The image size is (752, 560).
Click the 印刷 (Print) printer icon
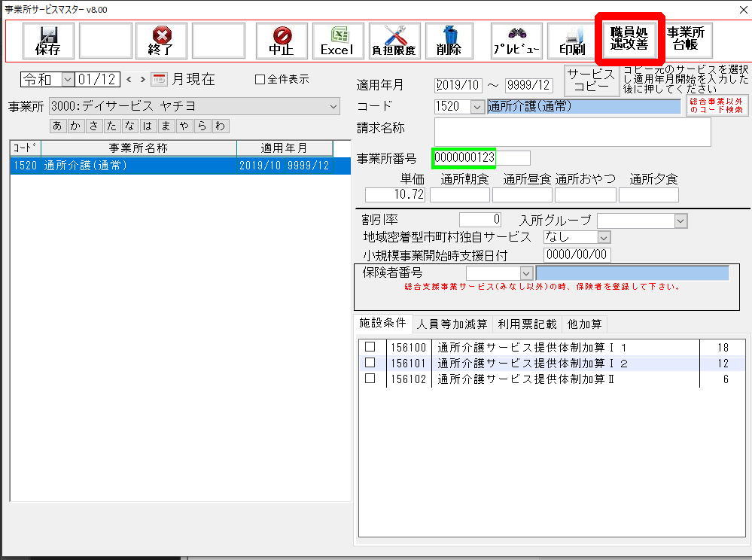(573, 41)
